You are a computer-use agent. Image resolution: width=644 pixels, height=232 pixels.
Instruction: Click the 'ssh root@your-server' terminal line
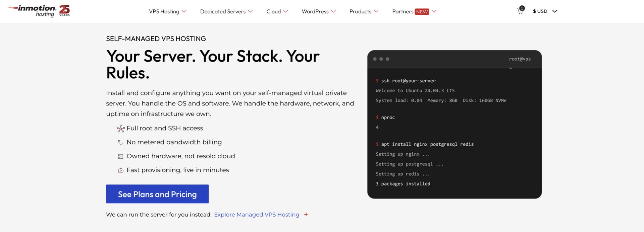click(406, 81)
